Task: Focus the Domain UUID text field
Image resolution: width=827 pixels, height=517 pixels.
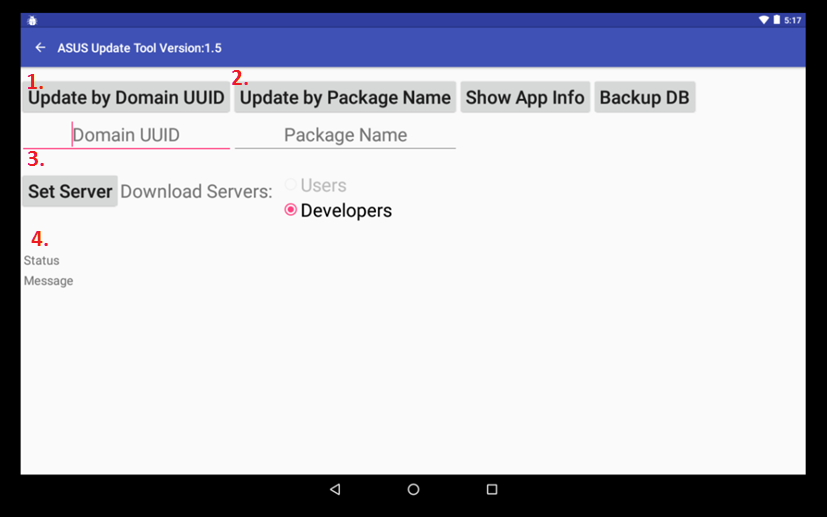Action: tap(126, 135)
